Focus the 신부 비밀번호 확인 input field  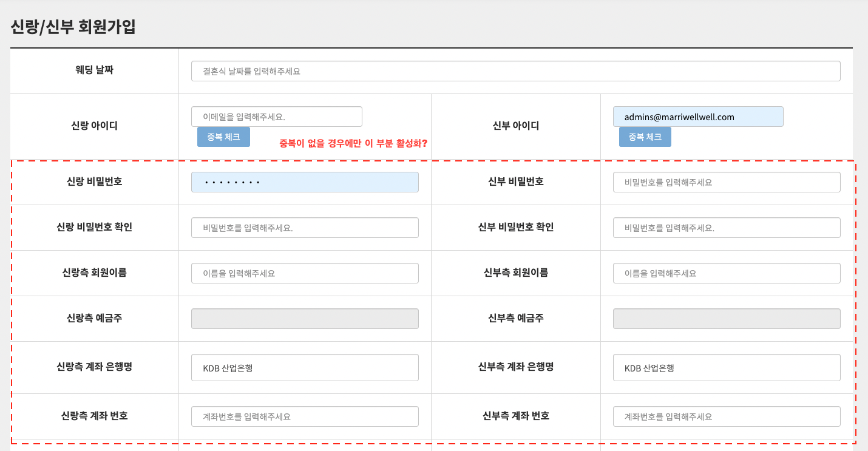coord(726,228)
